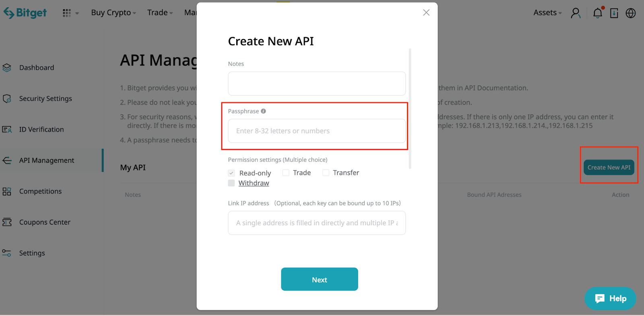The image size is (644, 316).
Task: Click the Next button
Action: point(319,279)
